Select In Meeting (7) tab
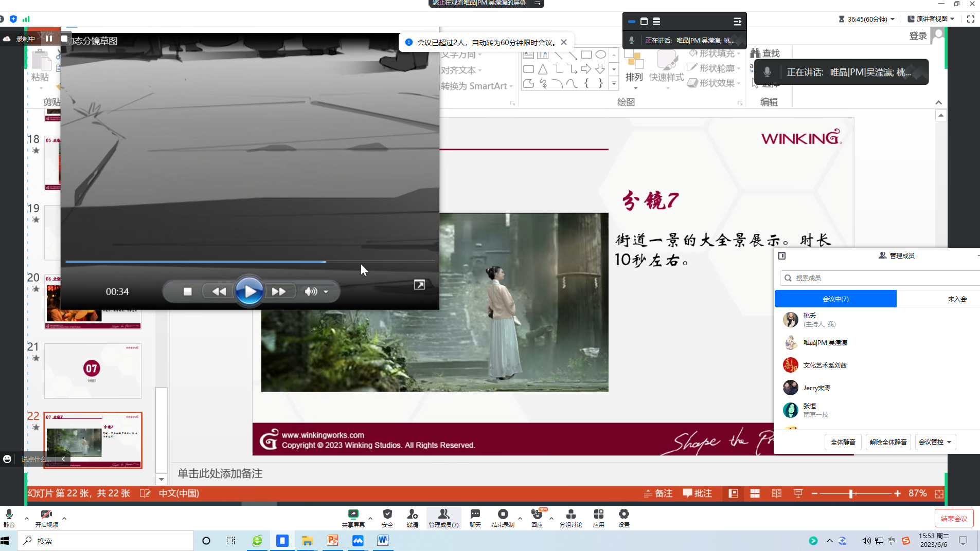 [x=835, y=299]
